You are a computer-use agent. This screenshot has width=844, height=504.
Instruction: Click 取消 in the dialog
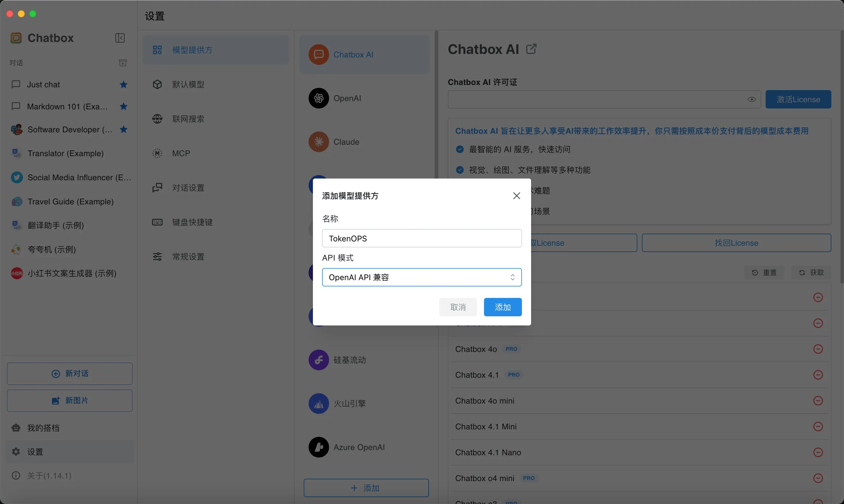coord(458,307)
